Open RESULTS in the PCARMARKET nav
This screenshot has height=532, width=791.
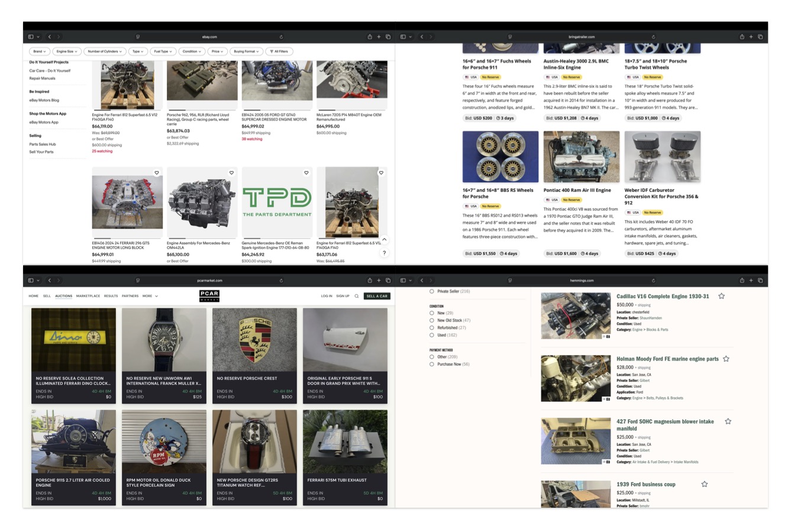click(111, 296)
